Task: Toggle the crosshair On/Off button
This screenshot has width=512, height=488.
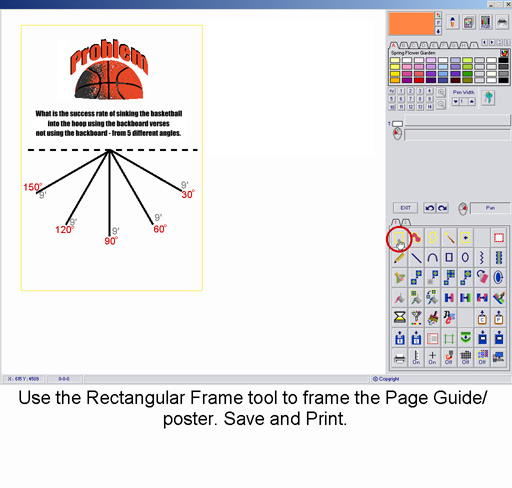Action: (x=432, y=358)
